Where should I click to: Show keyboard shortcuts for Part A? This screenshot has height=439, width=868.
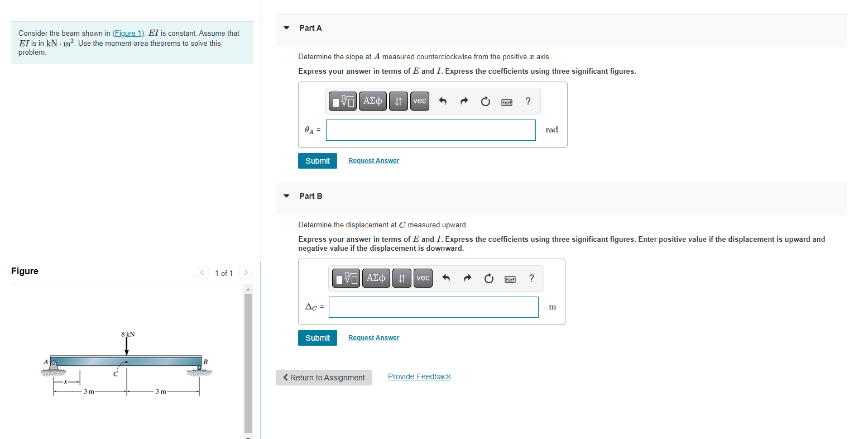coord(507,102)
